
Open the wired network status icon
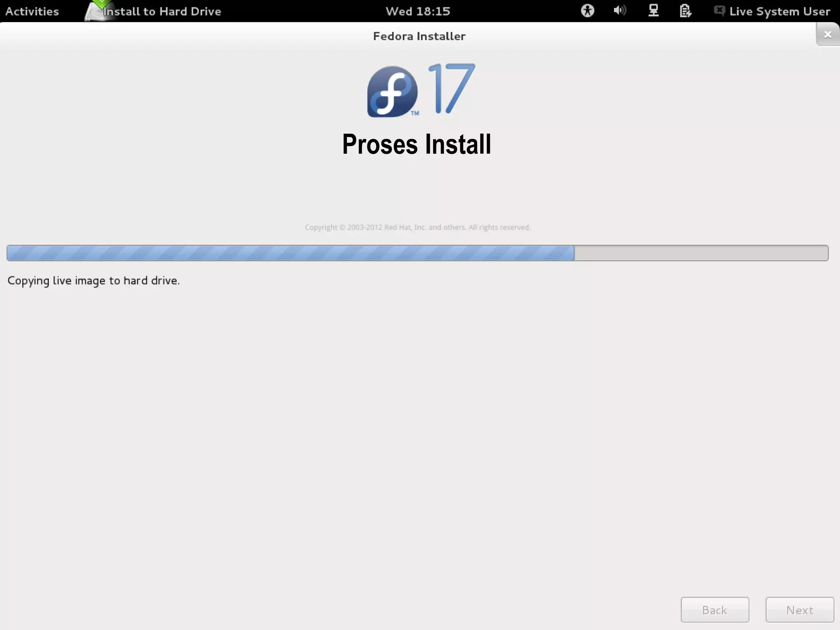tap(653, 11)
